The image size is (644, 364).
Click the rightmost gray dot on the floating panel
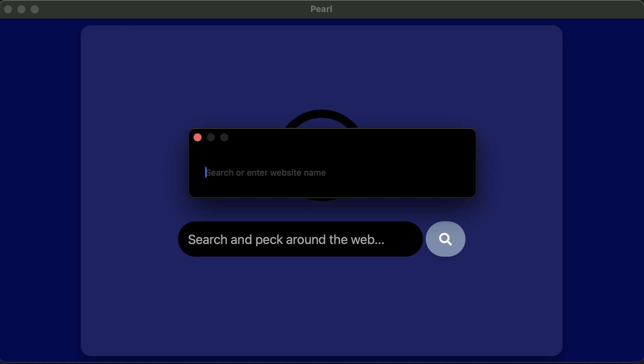224,137
